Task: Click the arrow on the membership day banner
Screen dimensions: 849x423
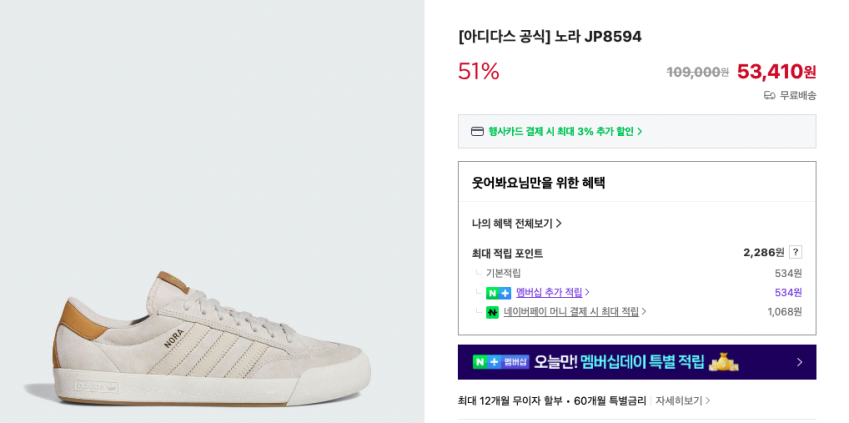Action: (x=799, y=362)
